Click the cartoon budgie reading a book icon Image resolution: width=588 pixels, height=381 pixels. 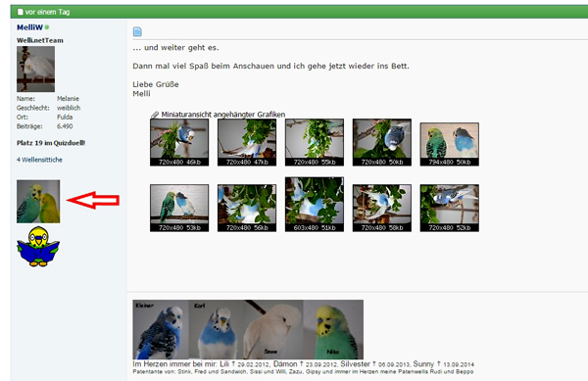pos(38,247)
